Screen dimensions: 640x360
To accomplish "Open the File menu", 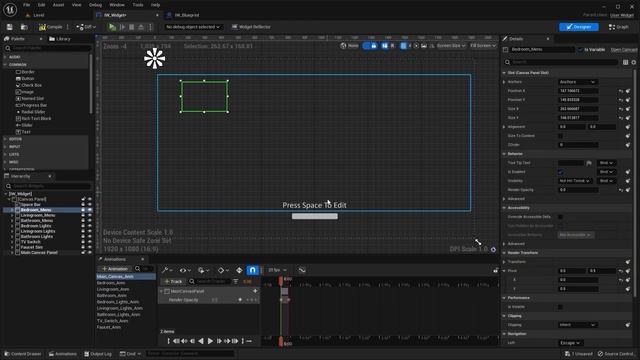I will pos(27,5).
